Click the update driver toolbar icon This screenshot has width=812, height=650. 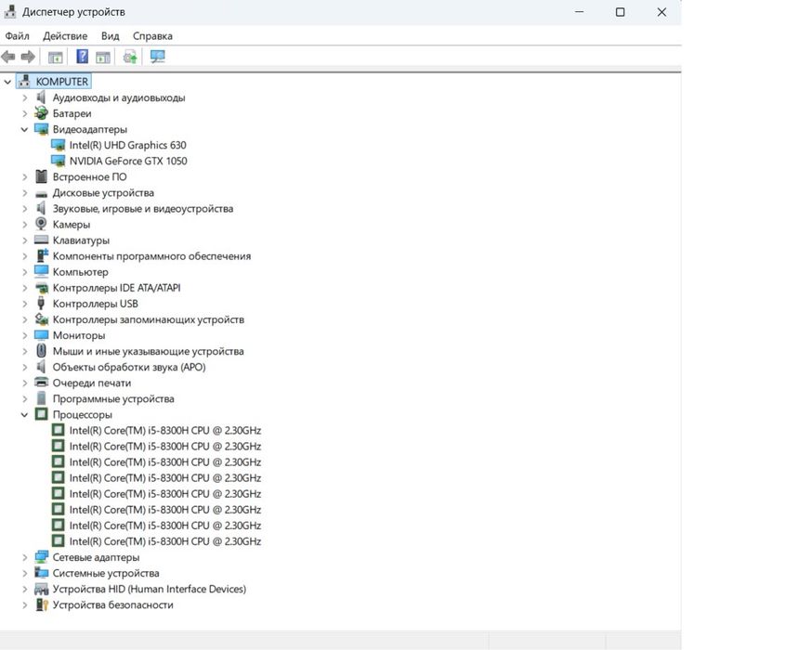pyautogui.click(x=130, y=57)
